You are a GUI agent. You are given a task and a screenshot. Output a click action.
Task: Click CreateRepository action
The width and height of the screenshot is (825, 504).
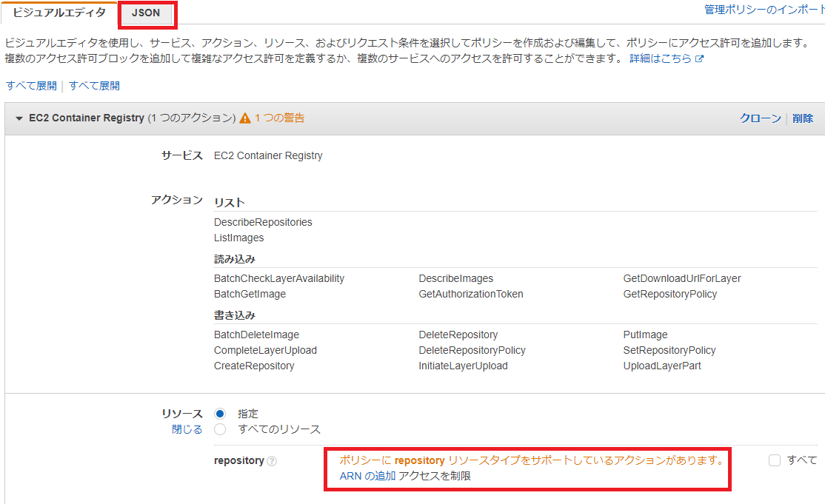tap(254, 366)
